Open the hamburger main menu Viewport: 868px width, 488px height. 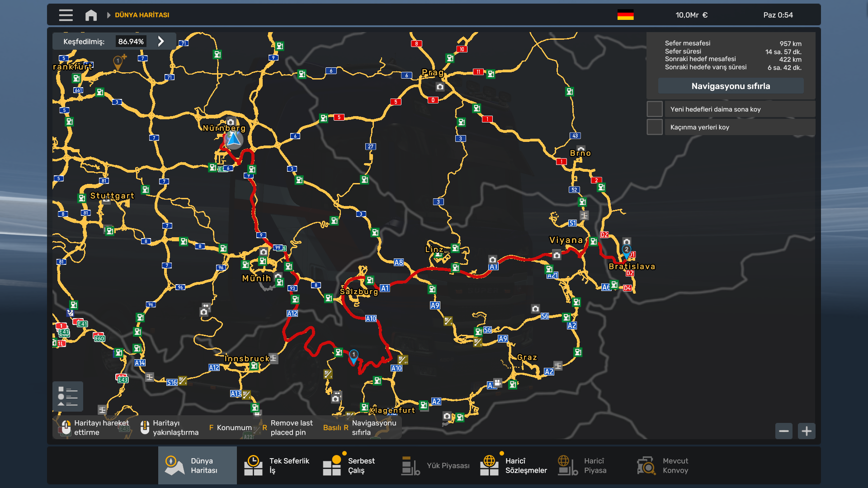[x=66, y=15]
